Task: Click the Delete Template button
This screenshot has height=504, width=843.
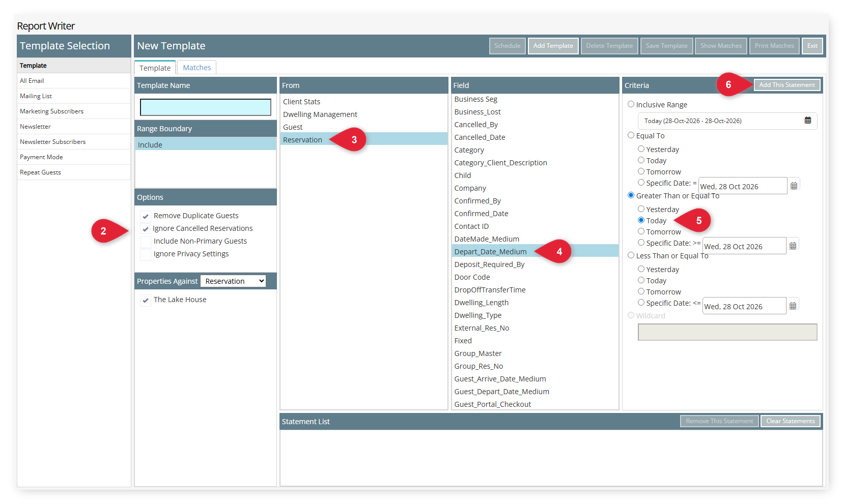Action: [609, 46]
